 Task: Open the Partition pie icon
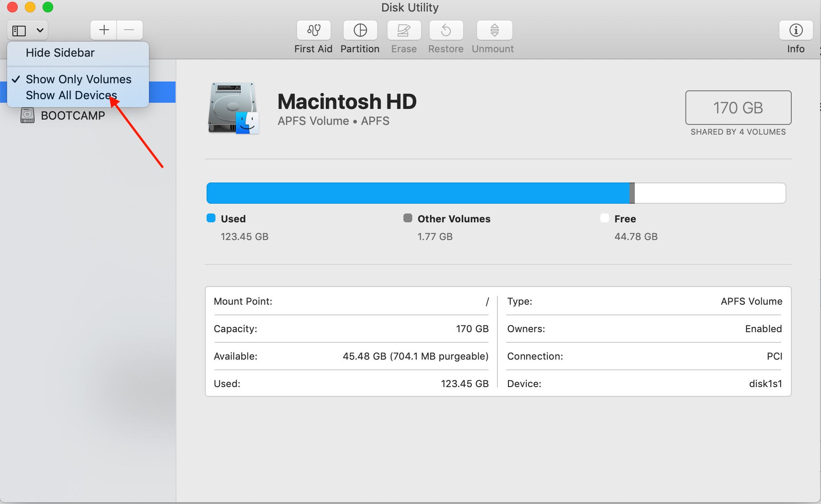(360, 30)
